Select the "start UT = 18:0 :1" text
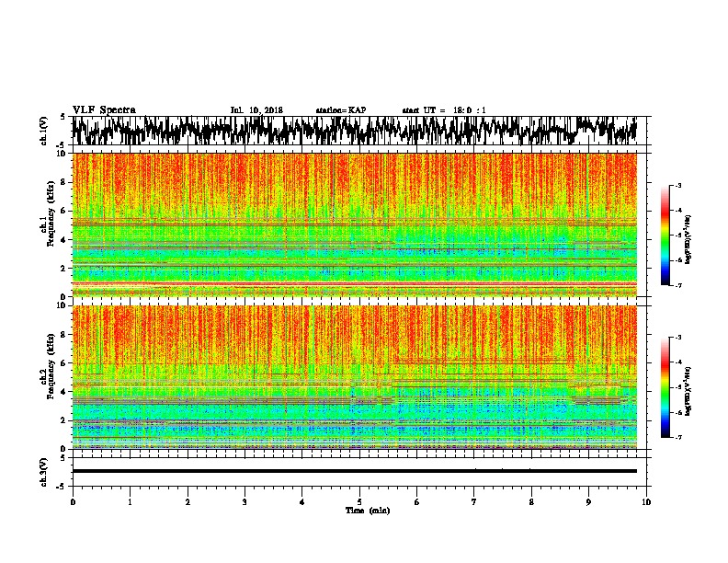The image size is (728, 563). pos(444,110)
